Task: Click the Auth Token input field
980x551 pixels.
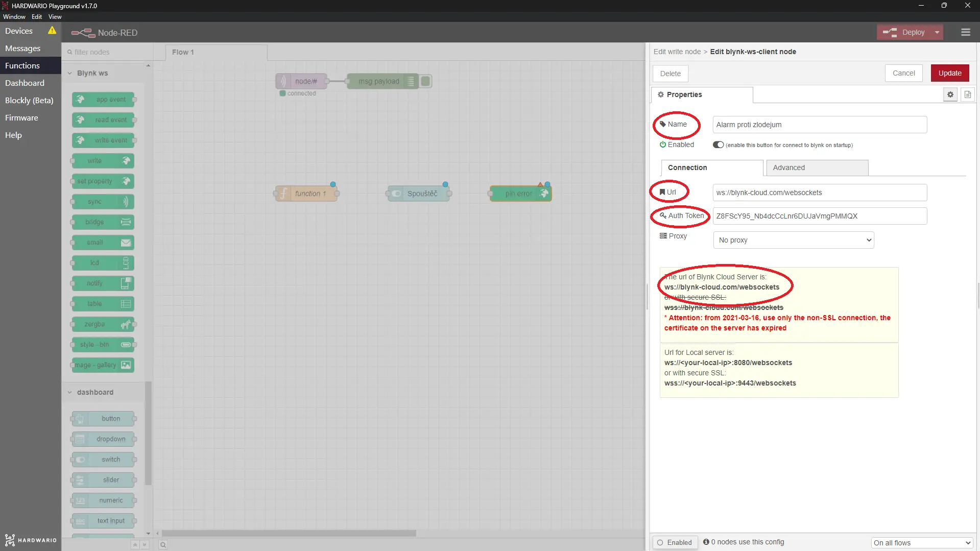Action: coord(820,216)
